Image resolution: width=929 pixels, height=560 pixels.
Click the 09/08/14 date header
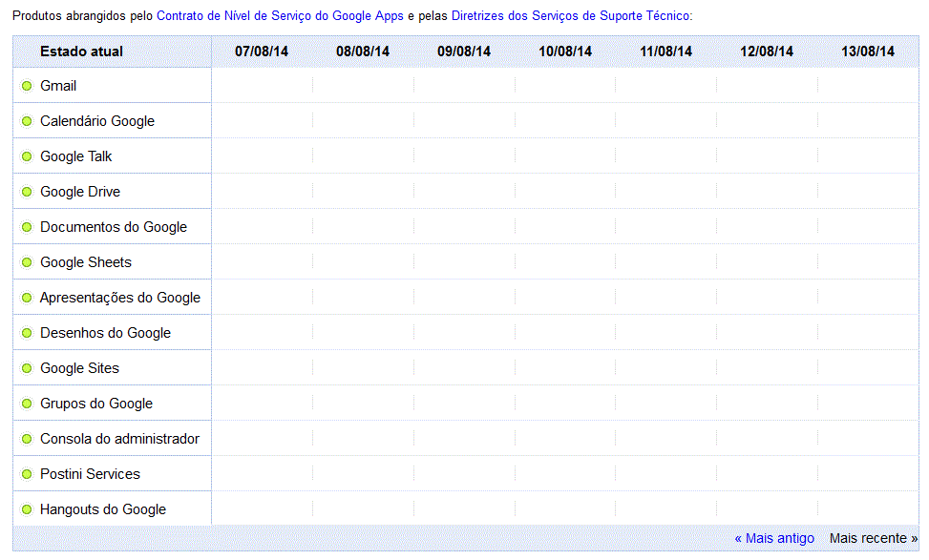464,52
